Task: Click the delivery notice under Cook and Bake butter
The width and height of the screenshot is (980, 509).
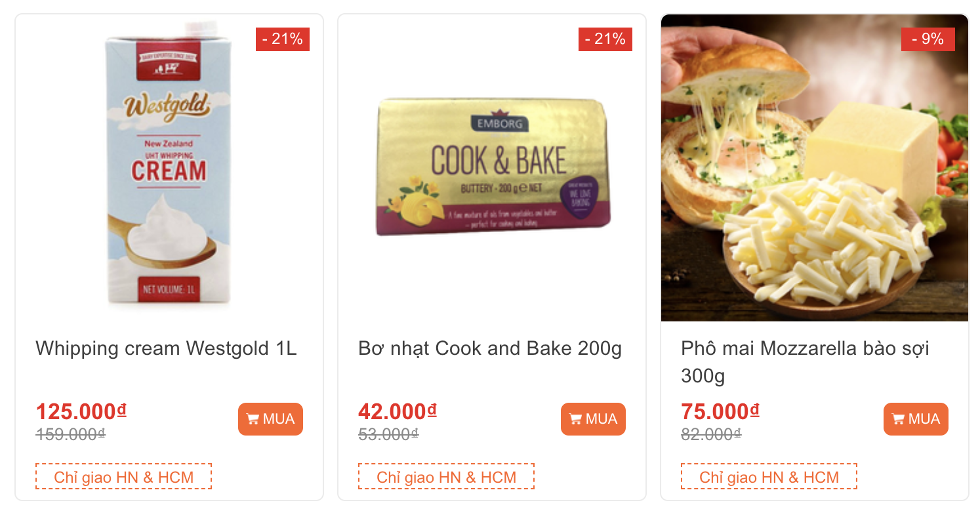Action: (446, 477)
